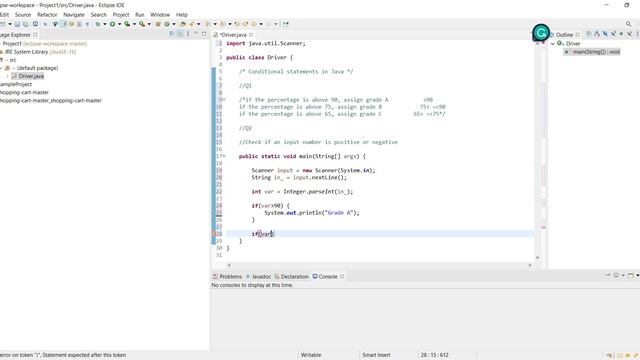Open the Package Explorer view menu dots
The width and height of the screenshot is (640, 360).
pos(188,34)
